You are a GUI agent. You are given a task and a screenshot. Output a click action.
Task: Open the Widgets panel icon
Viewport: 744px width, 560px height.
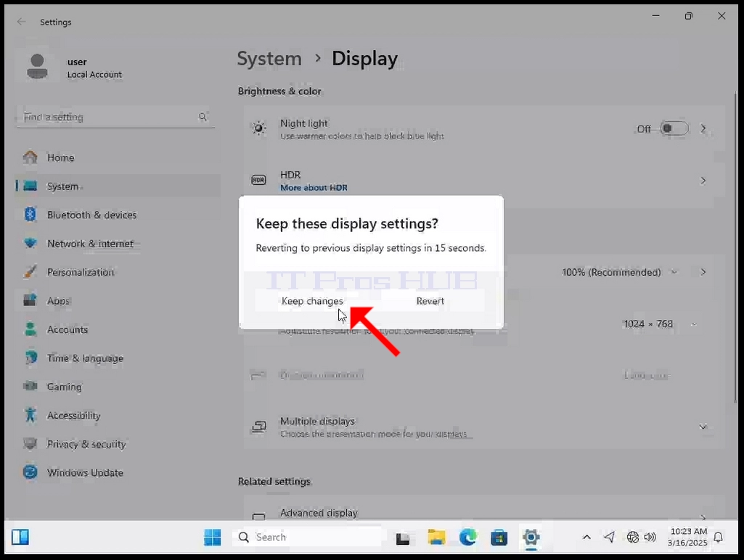20,538
